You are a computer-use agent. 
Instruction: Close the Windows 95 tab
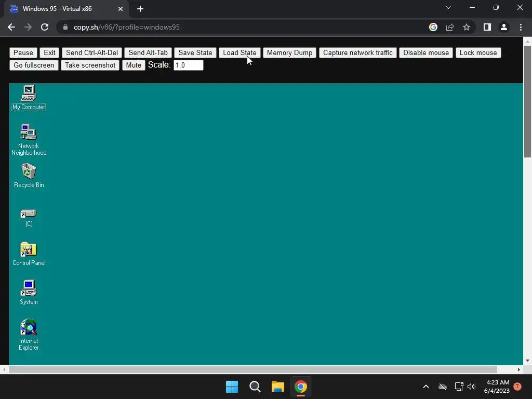click(x=121, y=9)
